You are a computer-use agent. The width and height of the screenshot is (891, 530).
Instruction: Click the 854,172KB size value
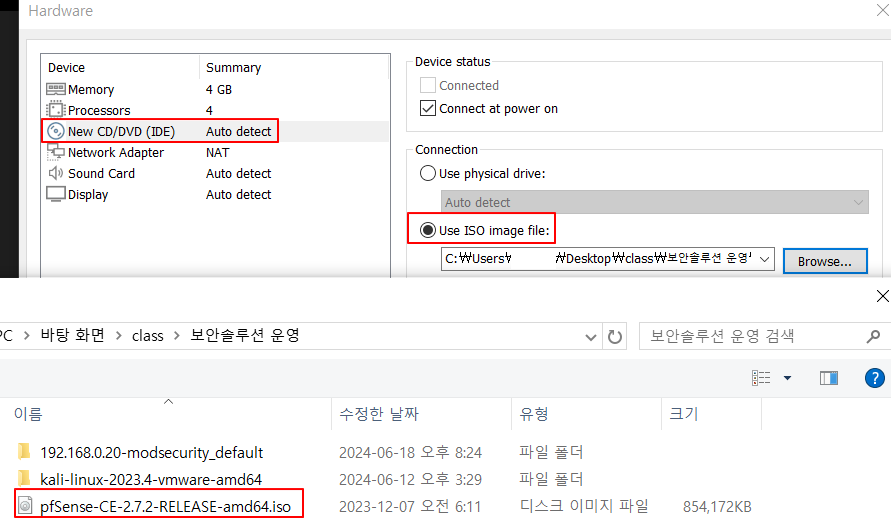[717, 506]
